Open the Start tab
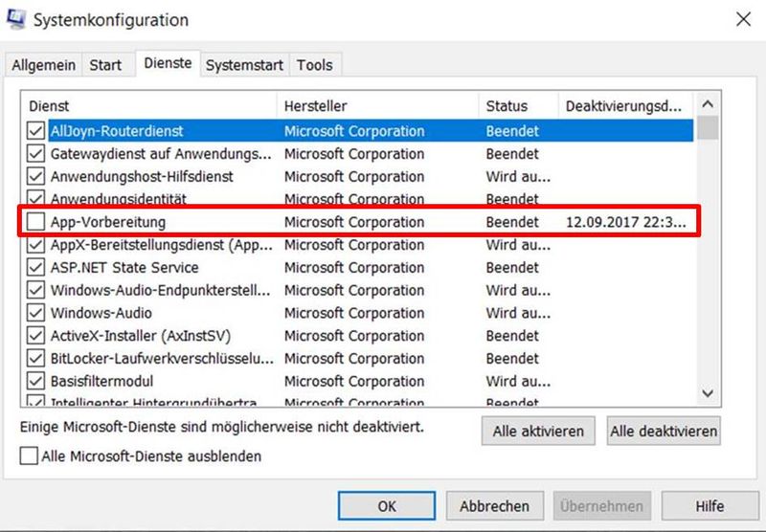766x532 pixels. point(105,65)
